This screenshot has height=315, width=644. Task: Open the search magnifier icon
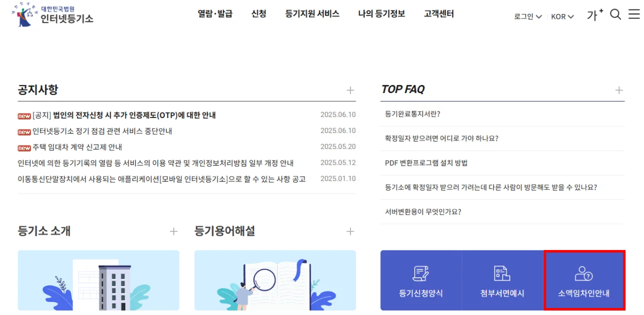point(616,14)
